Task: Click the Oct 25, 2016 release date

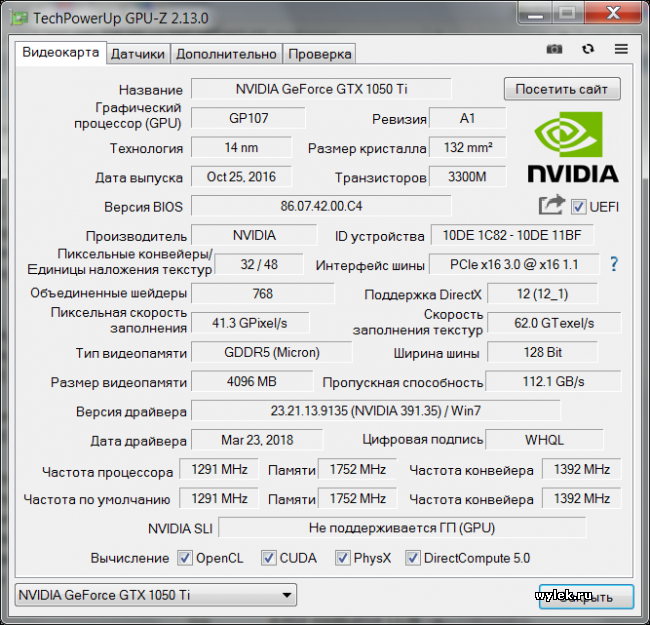Action: 241,177
